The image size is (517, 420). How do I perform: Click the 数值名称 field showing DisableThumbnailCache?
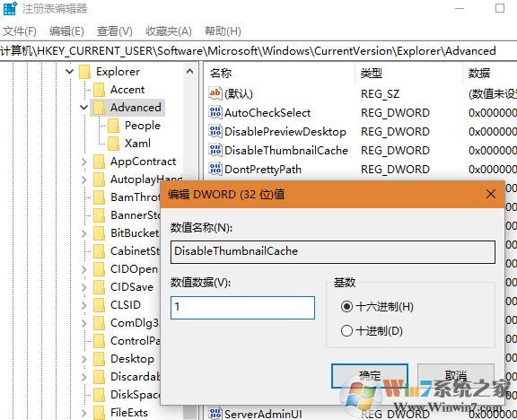[x=333, y=251]
